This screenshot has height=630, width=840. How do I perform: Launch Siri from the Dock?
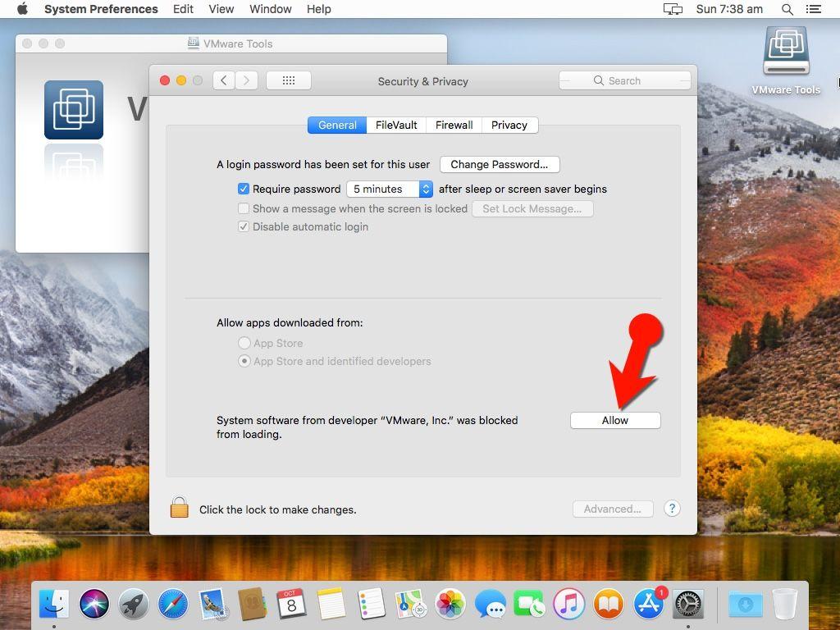tap(94, 604)
